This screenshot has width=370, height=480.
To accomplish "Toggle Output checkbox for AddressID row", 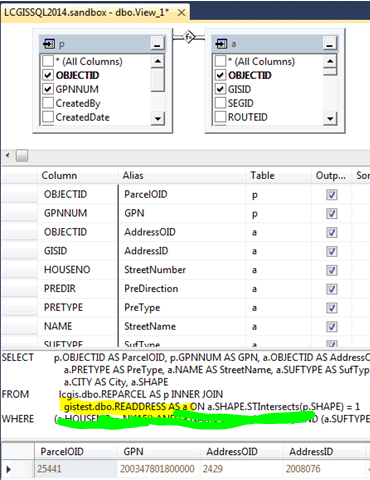I will [x=332, y=251].
